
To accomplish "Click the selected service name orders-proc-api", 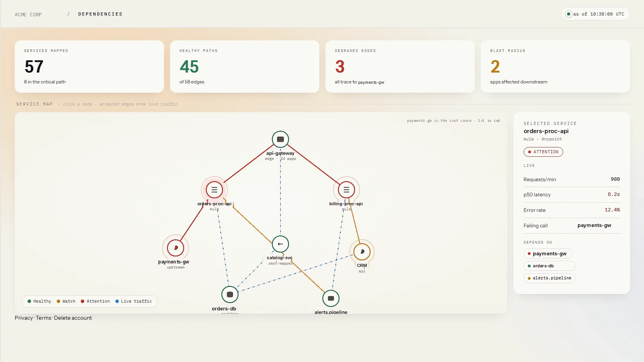I will click(546, 131).
